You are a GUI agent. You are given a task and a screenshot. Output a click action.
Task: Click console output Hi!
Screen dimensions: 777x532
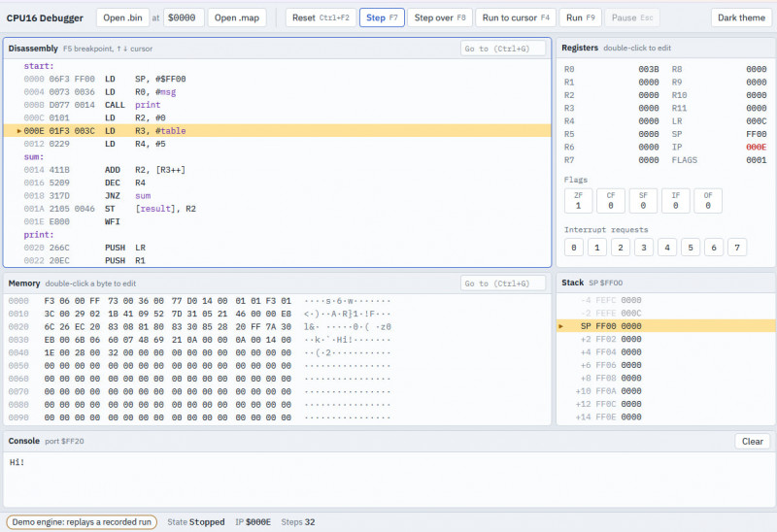[x=17, y=462]
